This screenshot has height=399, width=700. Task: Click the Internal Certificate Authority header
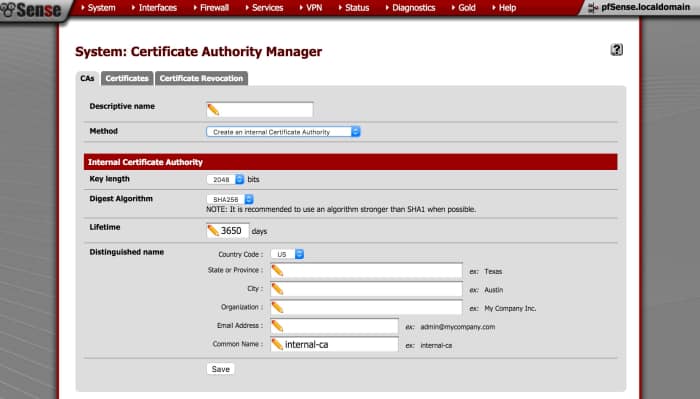[350, 162]
